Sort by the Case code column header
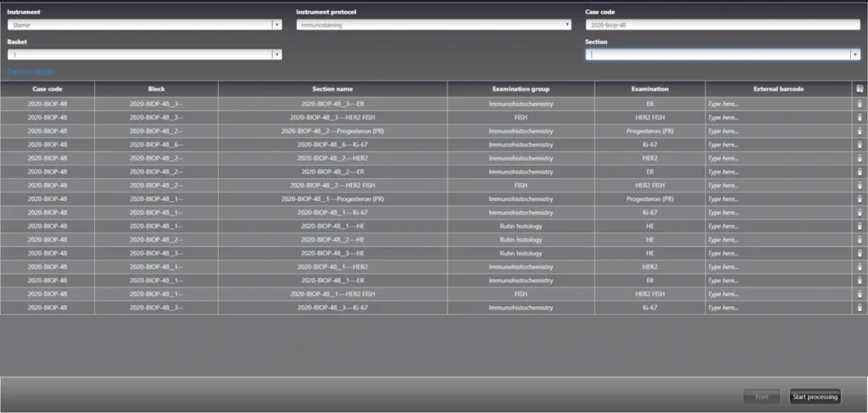 coord(47,88)
